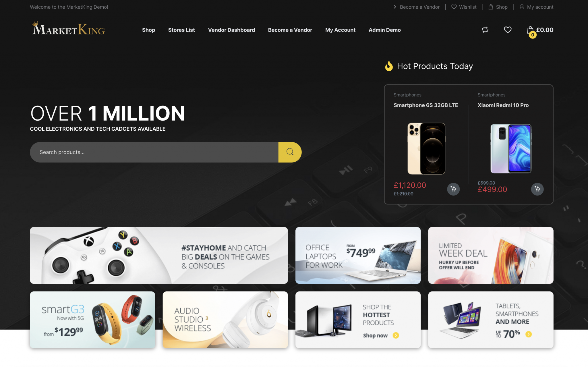Toggle the Wishlist link in top bar
The height and width of the screenshot is (367, 588).
[464, 7]
